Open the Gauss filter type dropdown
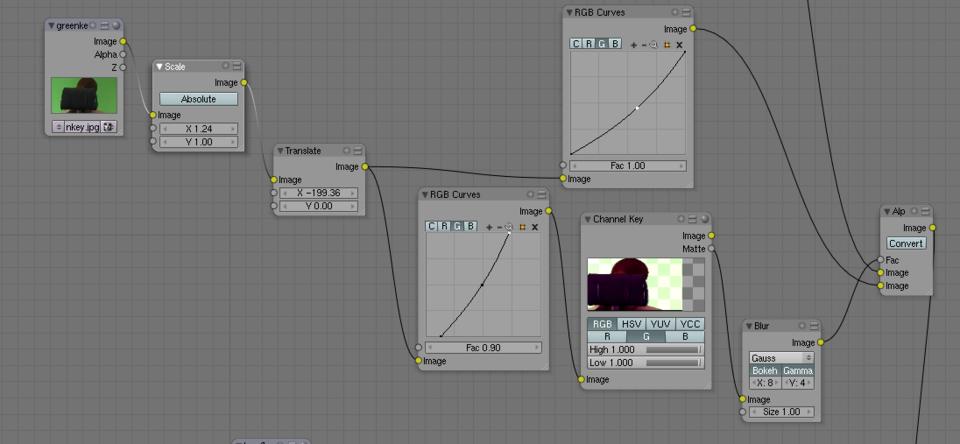 [x=781, y=357]
